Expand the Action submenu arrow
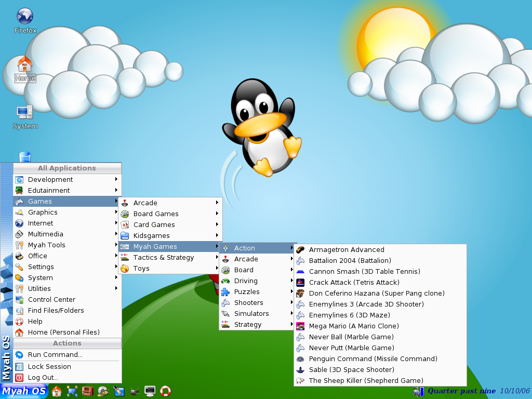532x399 pixels. 291,248
